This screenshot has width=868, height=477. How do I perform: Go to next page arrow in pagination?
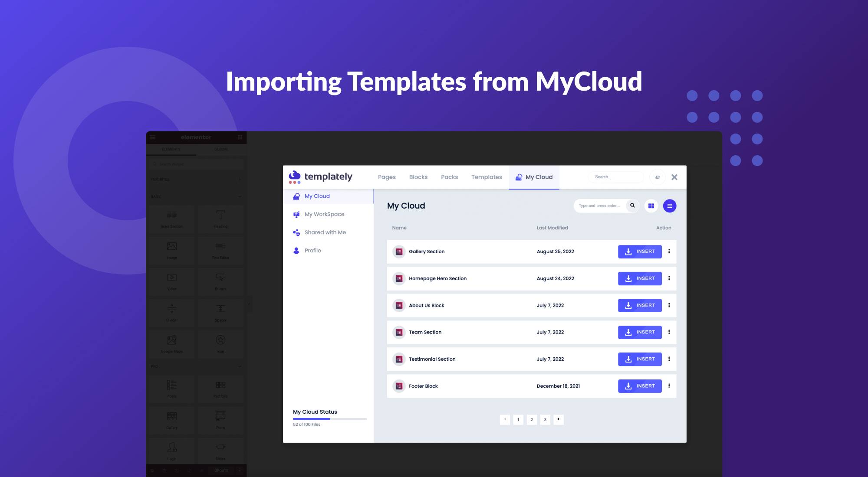pyautogui.click(x=558, y=419)
